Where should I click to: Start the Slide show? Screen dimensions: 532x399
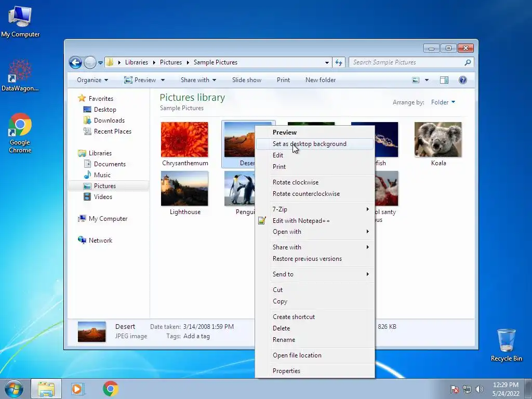point(247,80)
